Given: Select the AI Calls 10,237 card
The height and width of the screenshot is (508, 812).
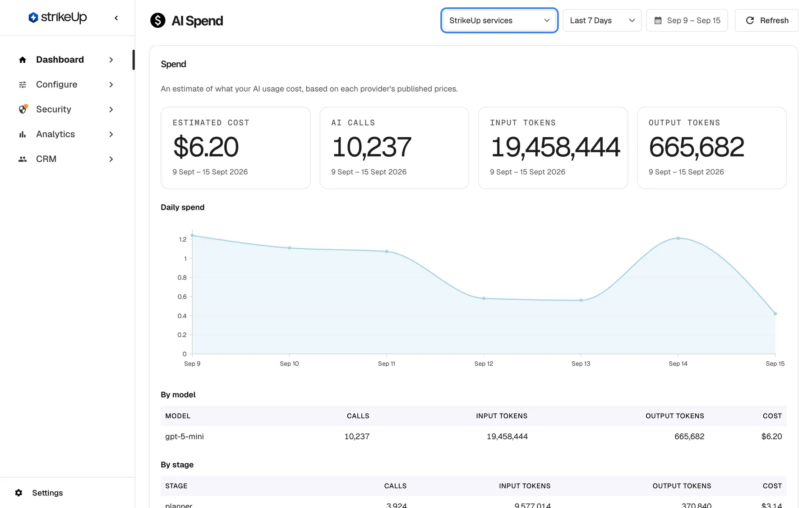Looking at the screenshot, I should (394, 148).
